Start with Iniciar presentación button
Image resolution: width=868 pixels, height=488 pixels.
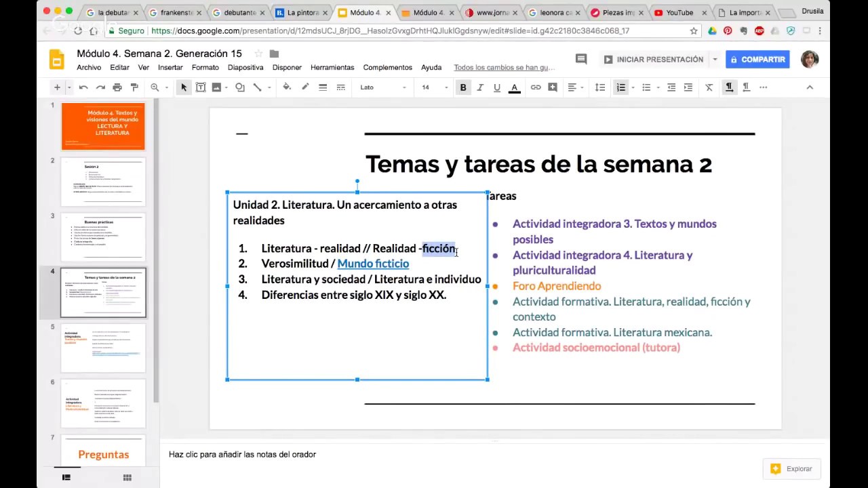click(654, 60)
